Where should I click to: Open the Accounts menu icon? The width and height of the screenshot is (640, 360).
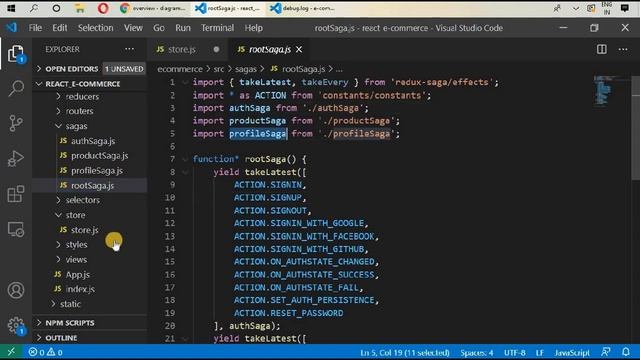tap(16, 290)
